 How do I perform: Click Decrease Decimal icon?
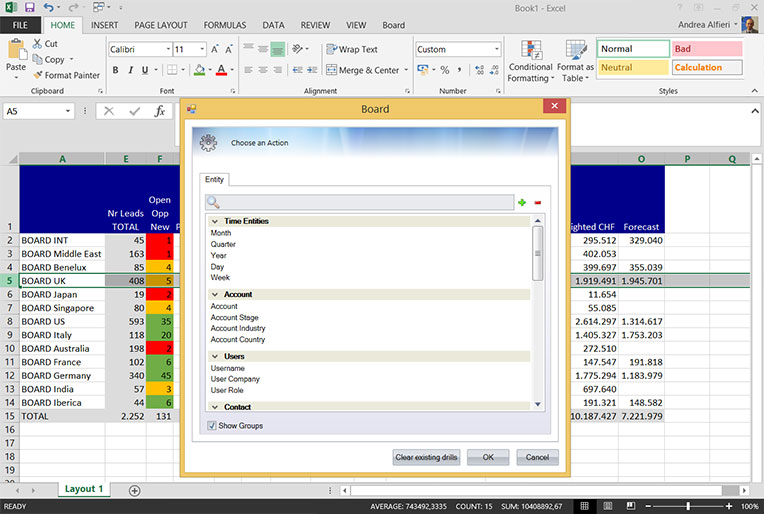click(x=494, y=70)
